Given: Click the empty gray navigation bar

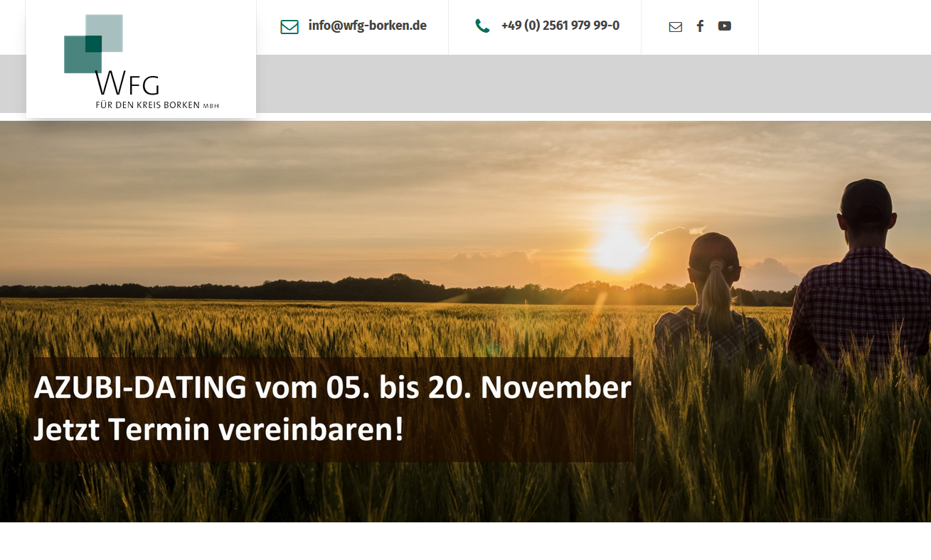Looking at the screenshot, I should point(593,83).
